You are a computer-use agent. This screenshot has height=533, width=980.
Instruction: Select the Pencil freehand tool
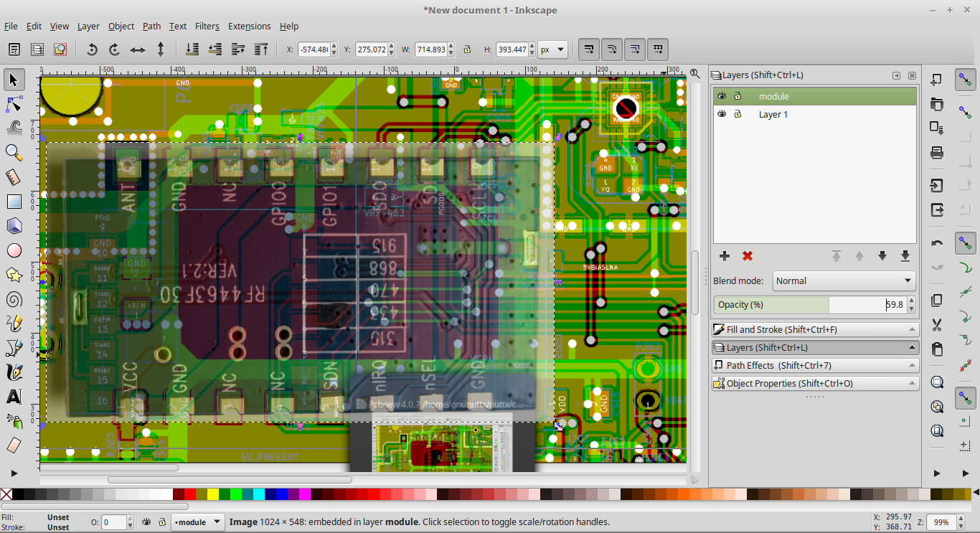click(x=14, y=324)
